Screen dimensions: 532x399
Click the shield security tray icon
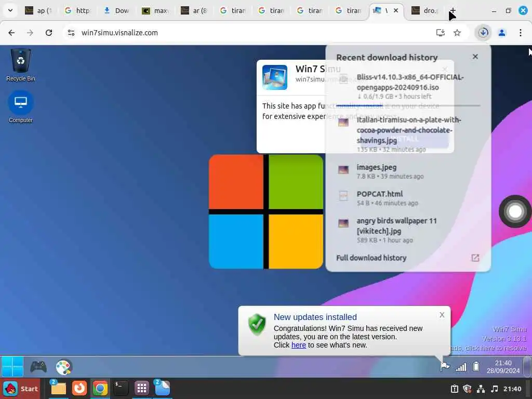click(x=468, y=389)
